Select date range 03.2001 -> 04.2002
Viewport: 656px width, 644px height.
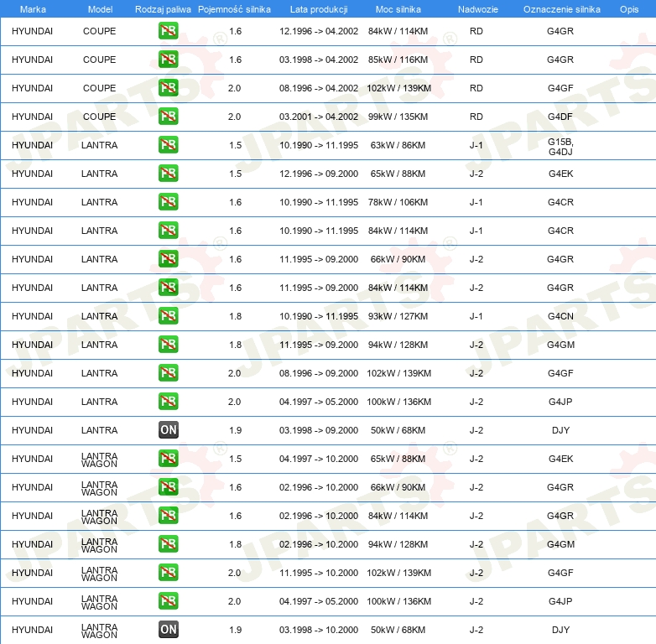tap(319, 117)
